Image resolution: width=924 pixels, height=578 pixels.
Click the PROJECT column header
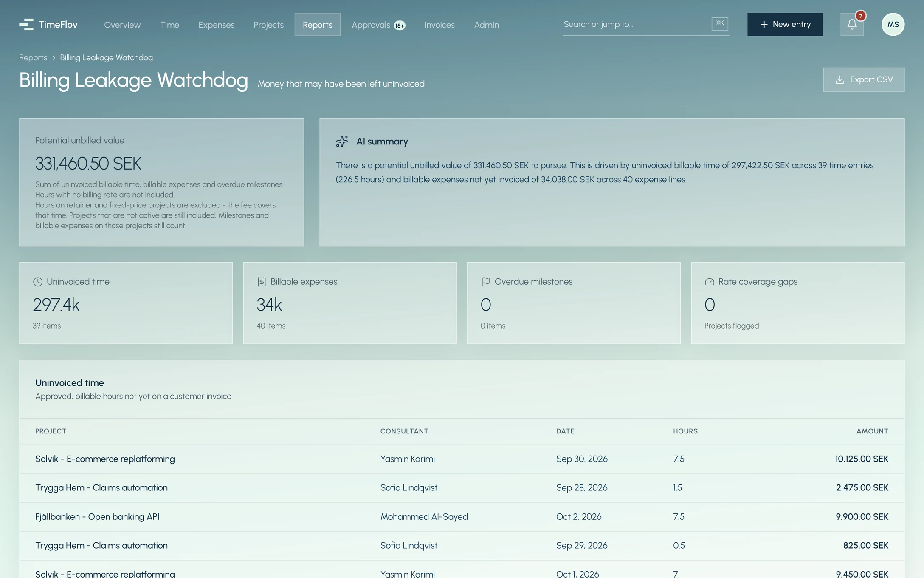[x=51, y=431]
